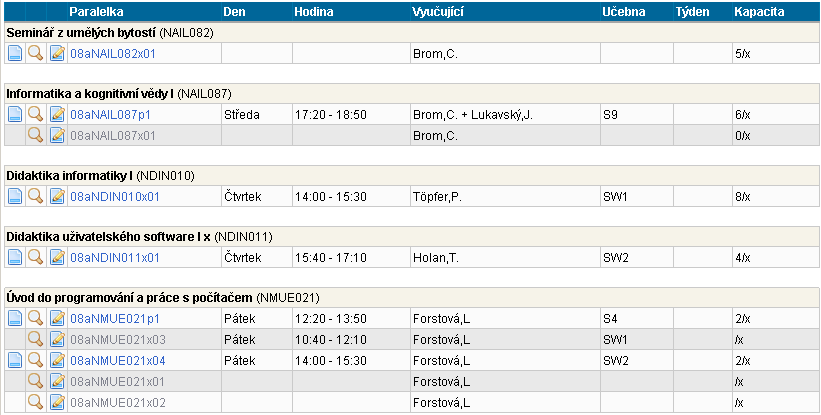
Task: Open the 08aNMUE021x04 parallel link
Action: [118, 360]
